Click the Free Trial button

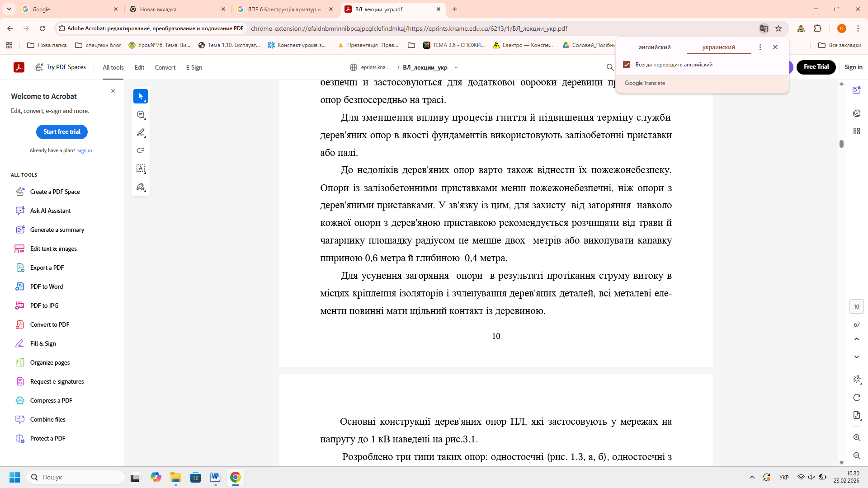[x=816, y=67]
